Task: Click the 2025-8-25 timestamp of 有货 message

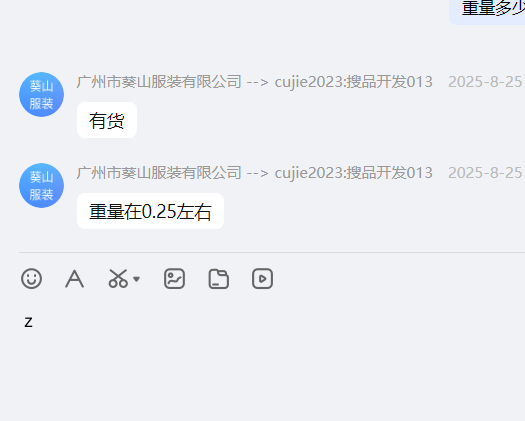Action: (485, 82)
